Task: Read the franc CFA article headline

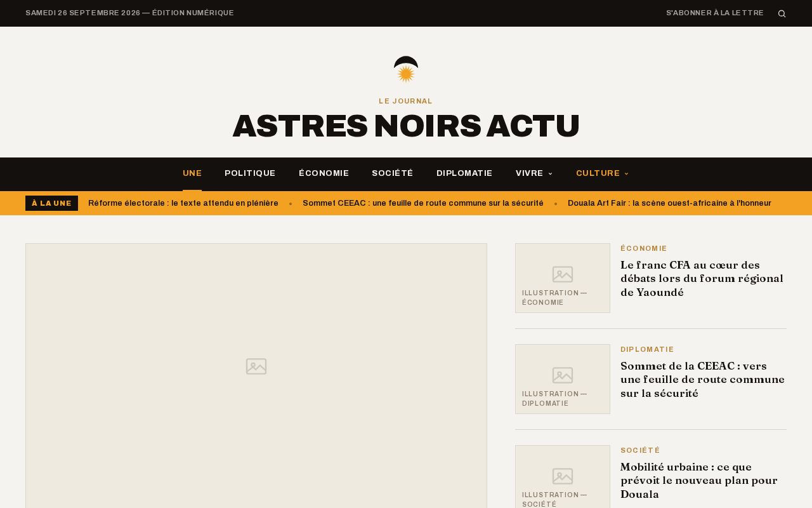Action: coord(702,279)
